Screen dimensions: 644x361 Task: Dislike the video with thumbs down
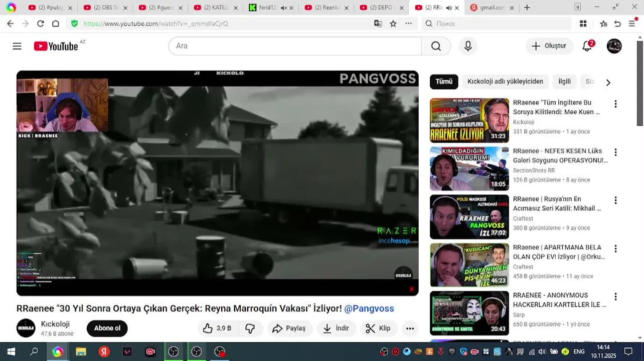(250, 328)
